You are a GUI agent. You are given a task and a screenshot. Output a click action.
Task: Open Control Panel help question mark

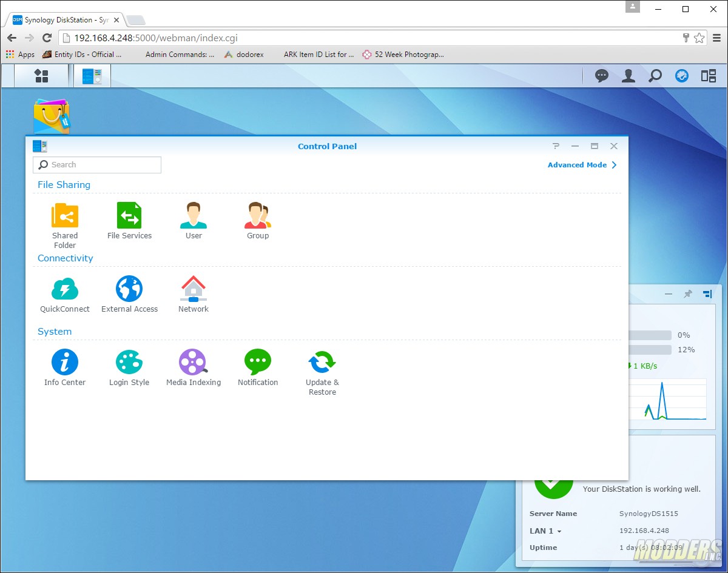556,146
